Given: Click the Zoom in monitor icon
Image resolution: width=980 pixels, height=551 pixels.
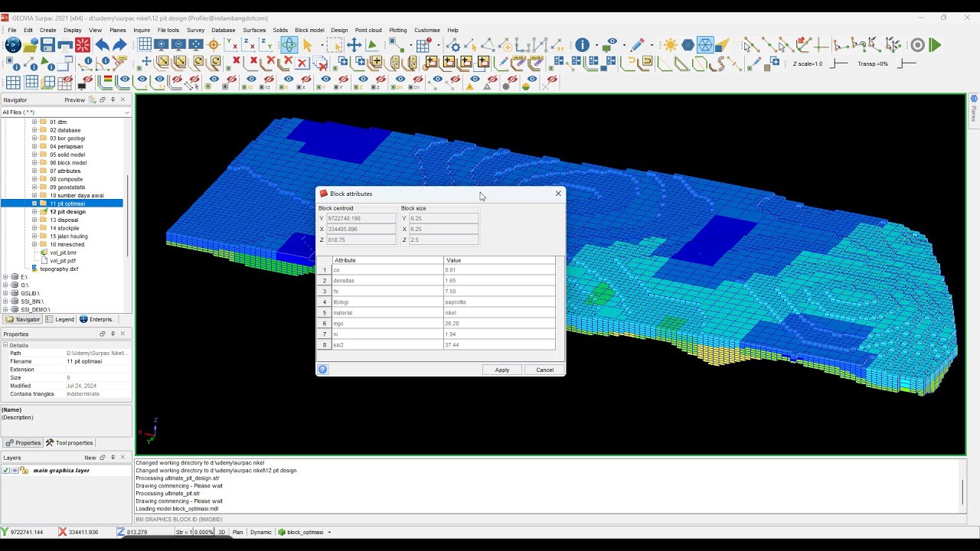Looking at the screenshot, I should tap(162, 45).
